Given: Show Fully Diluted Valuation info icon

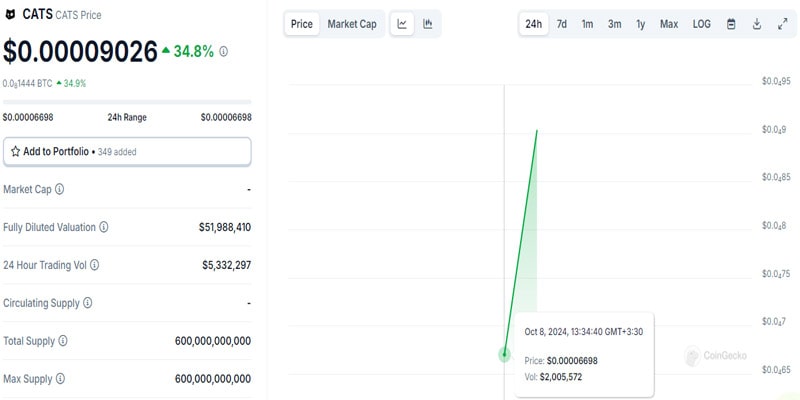Looking at the screenshot, I should point(104,227).
